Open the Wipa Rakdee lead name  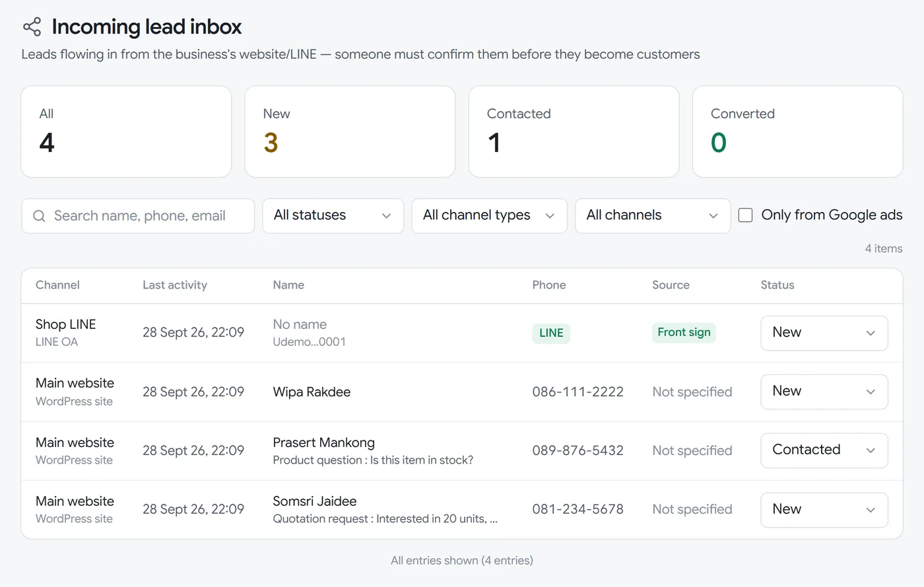[312, 392]
